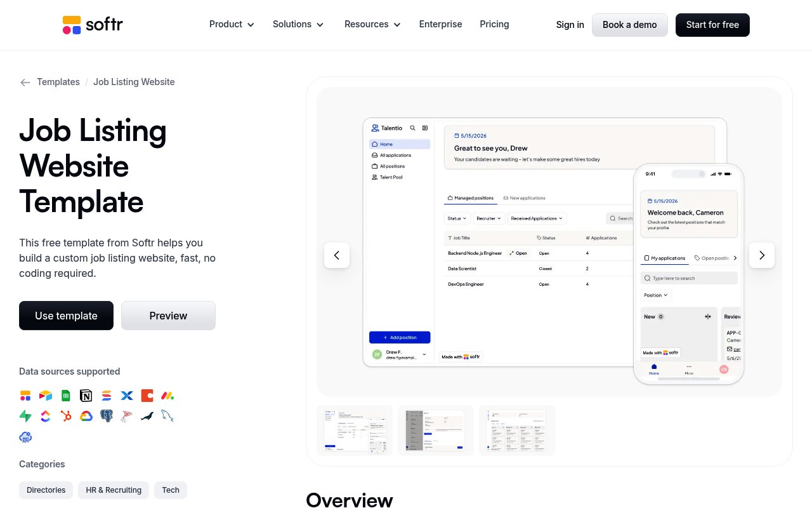Image resolution: width=812 pixels, height=508 pixels.
Task: Click the Start for free button
Action: point(712,25)
